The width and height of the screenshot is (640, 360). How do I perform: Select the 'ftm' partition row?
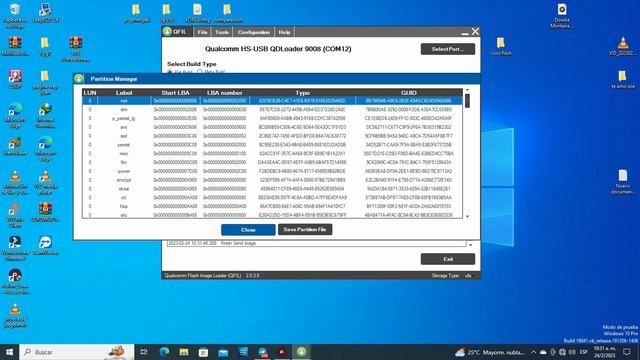pyautogui.click(x=272, y=162)
